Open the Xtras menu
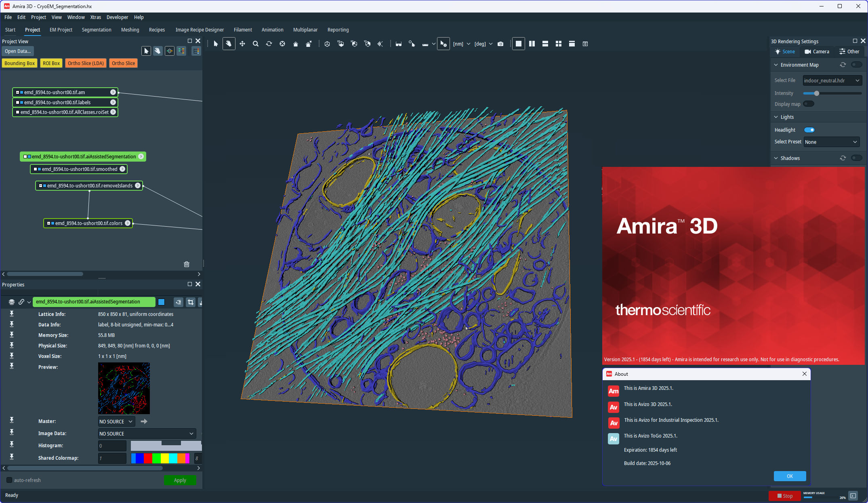This screenshot has width=868, height=503. coord(96,17)
